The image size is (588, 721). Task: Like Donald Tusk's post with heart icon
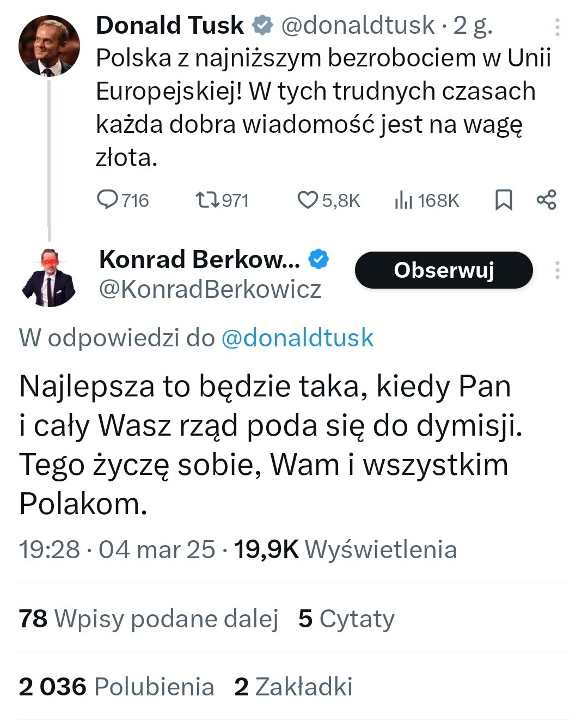(308, 200)
